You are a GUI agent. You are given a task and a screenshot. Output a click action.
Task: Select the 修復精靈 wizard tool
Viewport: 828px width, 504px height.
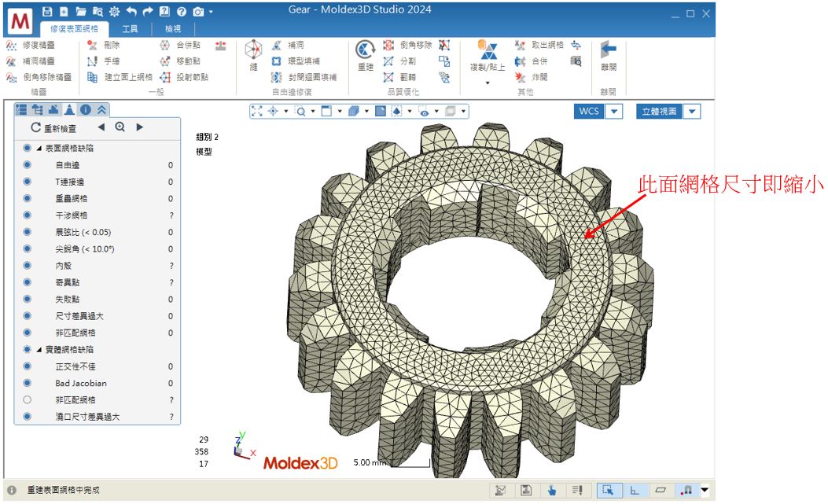point(31,45)
